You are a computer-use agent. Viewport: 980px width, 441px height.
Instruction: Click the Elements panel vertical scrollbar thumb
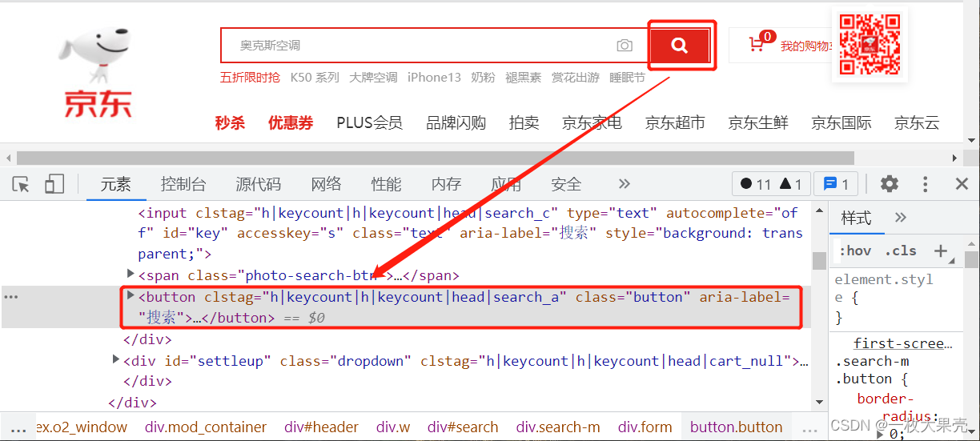(x=819, y=261)
